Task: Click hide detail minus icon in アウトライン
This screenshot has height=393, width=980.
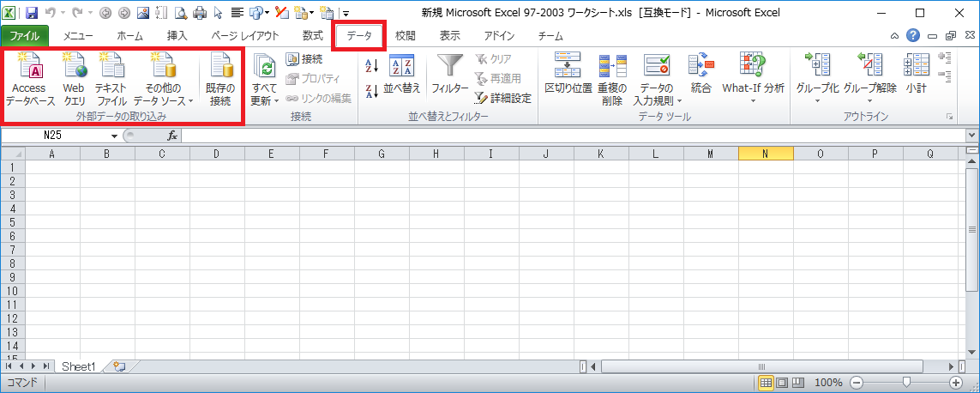Action: (944, 76)
